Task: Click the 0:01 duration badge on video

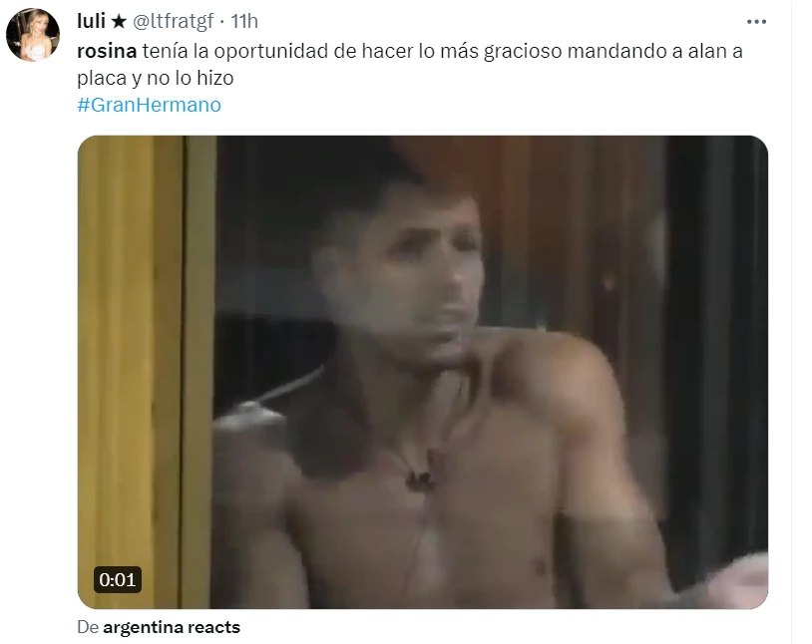Action: click(118, 579)
